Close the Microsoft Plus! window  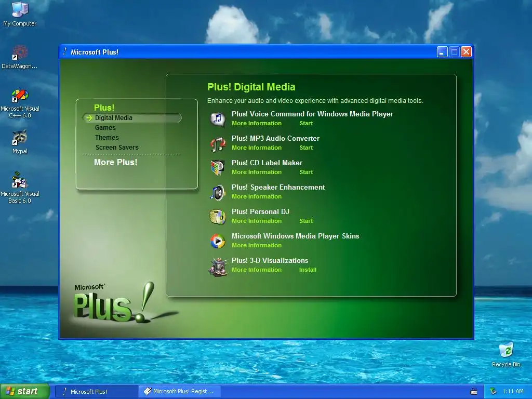click(466, 52)
